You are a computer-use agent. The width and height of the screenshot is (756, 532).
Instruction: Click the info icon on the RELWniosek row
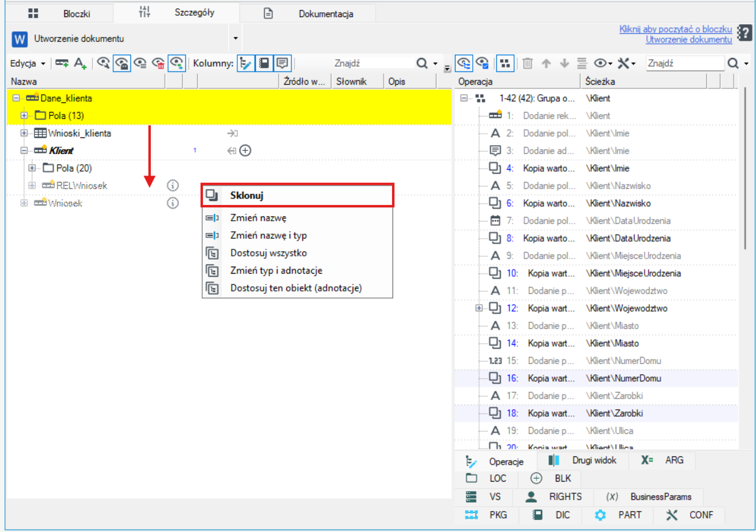tap(172, 186)
